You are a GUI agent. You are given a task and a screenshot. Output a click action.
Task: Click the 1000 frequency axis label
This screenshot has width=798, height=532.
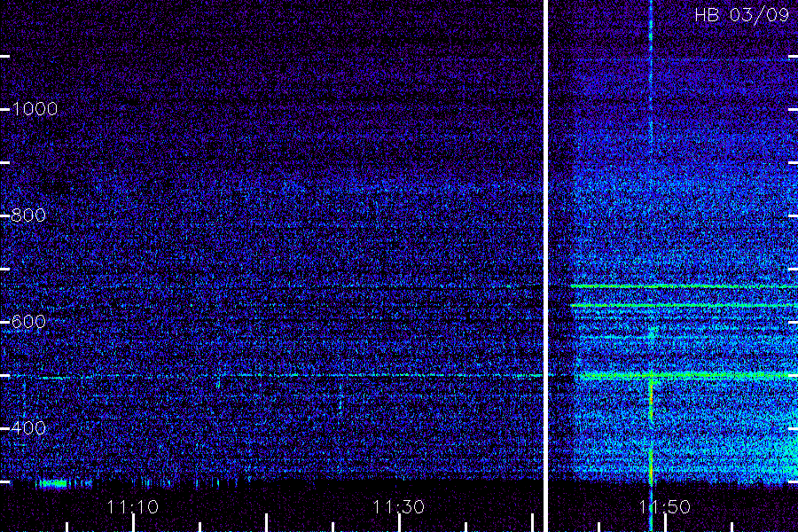click(x=35, y=109)
